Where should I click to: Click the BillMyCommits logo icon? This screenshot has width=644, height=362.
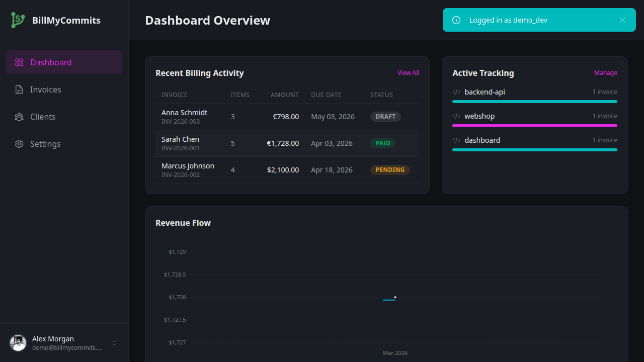coord(18,20)
